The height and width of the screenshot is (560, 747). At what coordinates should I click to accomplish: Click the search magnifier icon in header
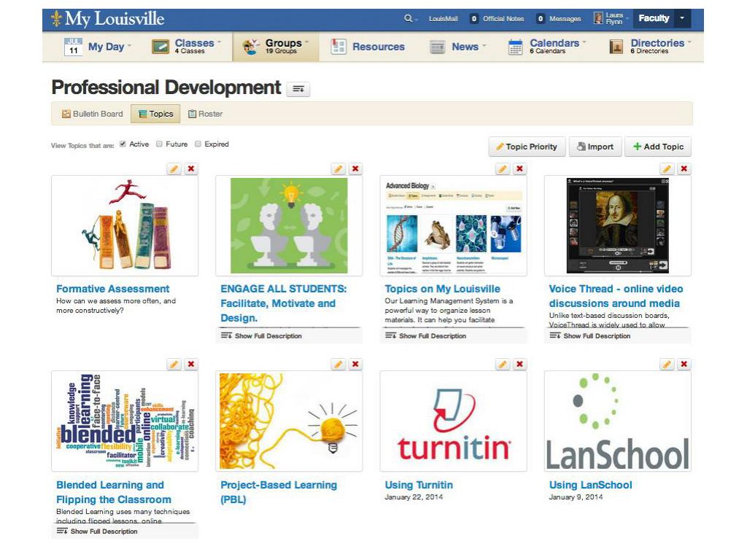point(408,18)
